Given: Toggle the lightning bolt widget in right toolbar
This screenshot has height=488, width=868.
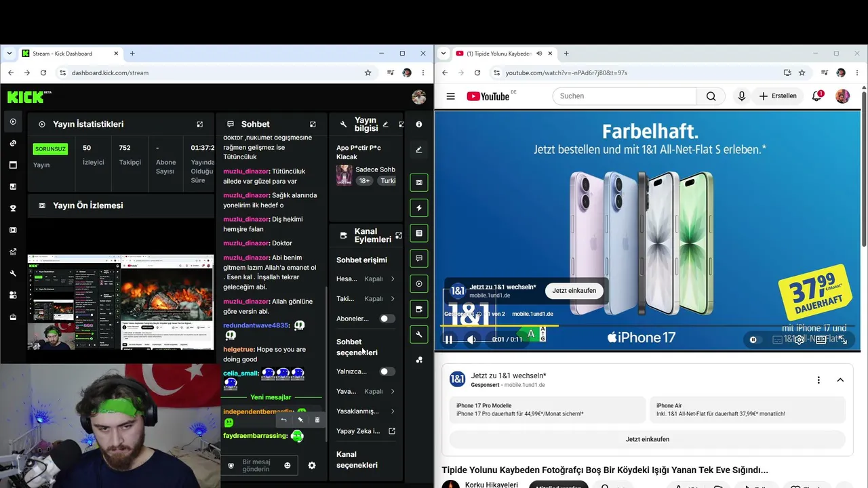Looking at the screenshot, I should pyautogui.click(x=419, y=208).
